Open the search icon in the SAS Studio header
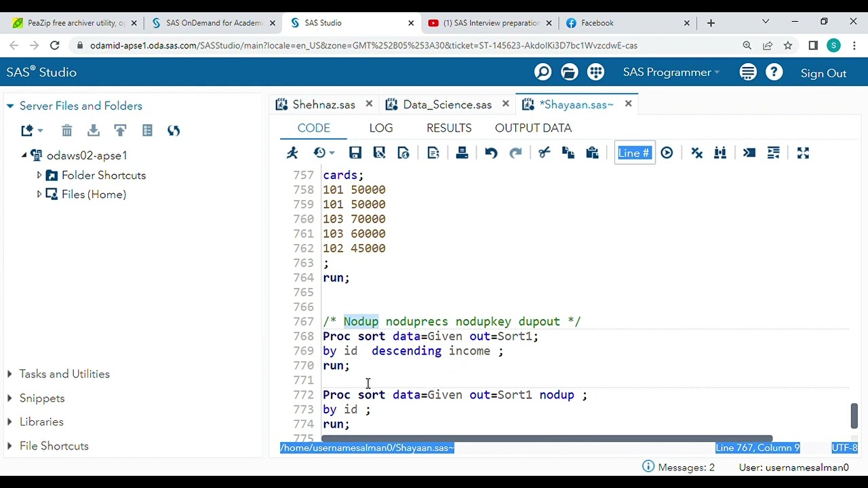 click(x=542, y=73)
